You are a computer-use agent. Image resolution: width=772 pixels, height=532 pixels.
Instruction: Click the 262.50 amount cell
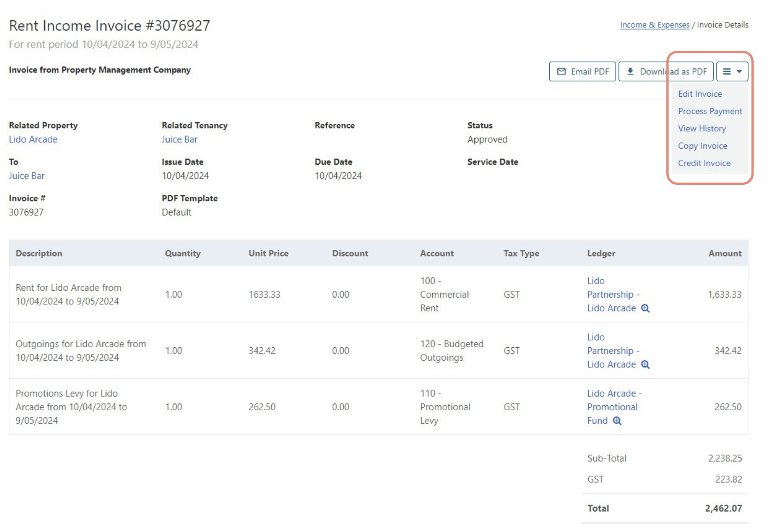point(728,407)
